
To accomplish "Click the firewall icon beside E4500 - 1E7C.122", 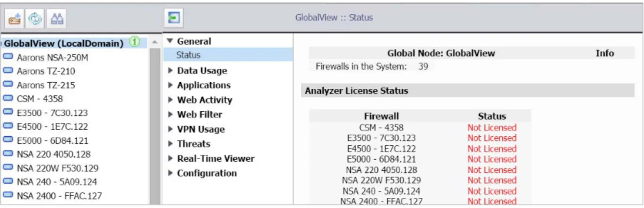I will coord(8,126).
